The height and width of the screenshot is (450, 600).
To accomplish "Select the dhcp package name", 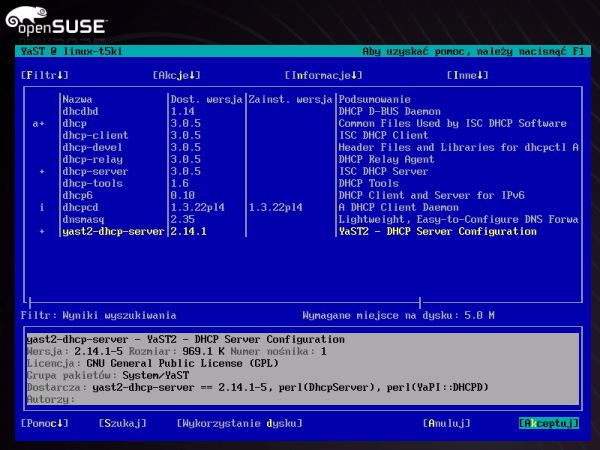I will [75, 124].
